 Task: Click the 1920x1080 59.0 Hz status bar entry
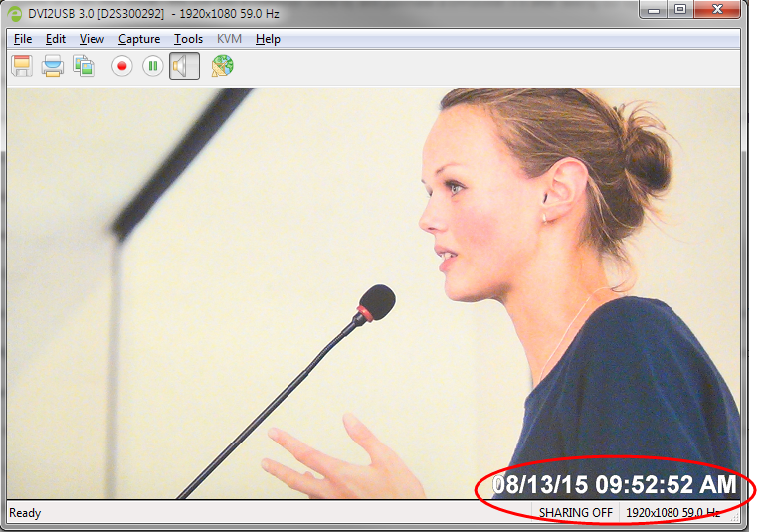tap(673, 513)
